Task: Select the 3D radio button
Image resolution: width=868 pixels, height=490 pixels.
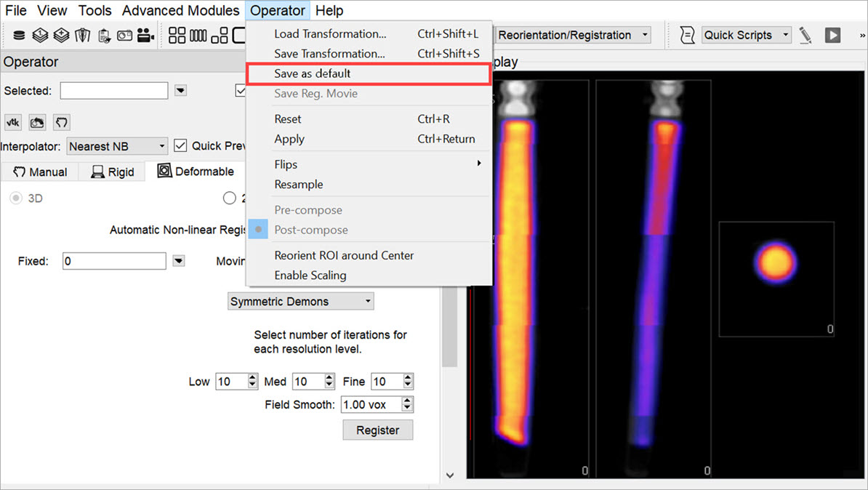Action: pos(15,198)
